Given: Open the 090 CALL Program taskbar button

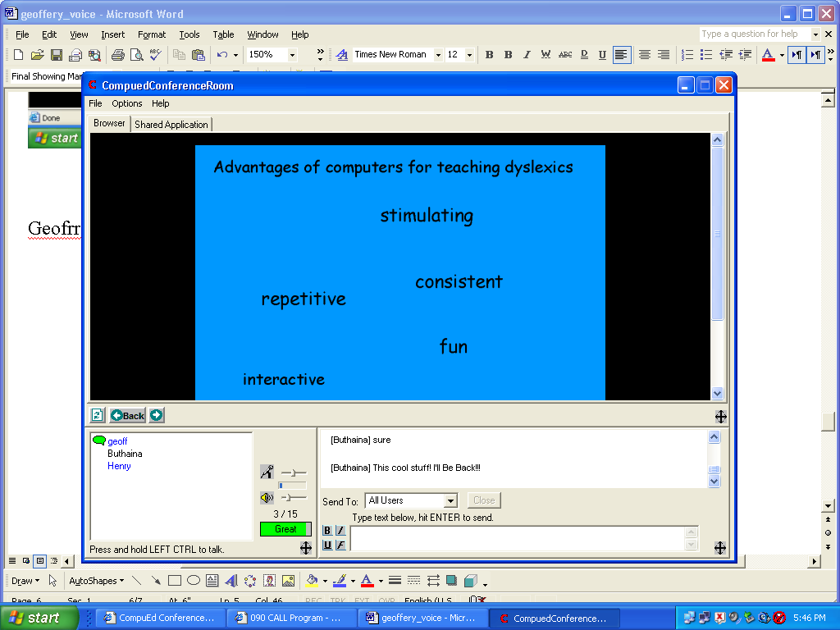Looking at the screenshot, I should (x=291, y=618).
